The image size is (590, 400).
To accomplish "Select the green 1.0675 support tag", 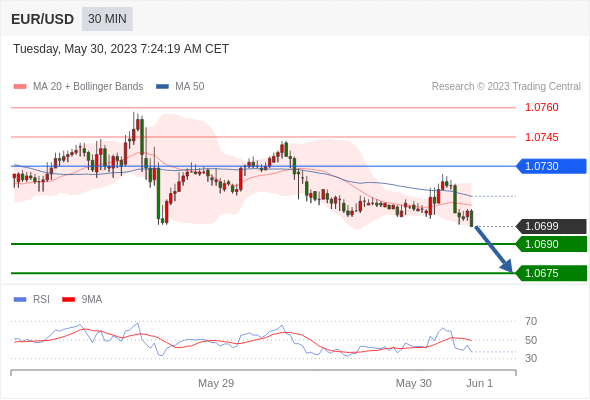I will coord(551,273).
